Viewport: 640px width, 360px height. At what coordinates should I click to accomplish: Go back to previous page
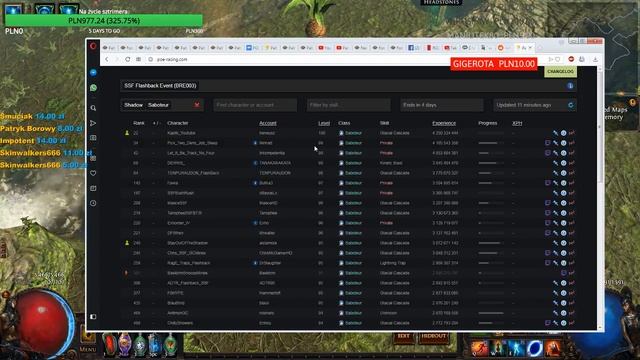pyautogui.click(x=107, y=59)
